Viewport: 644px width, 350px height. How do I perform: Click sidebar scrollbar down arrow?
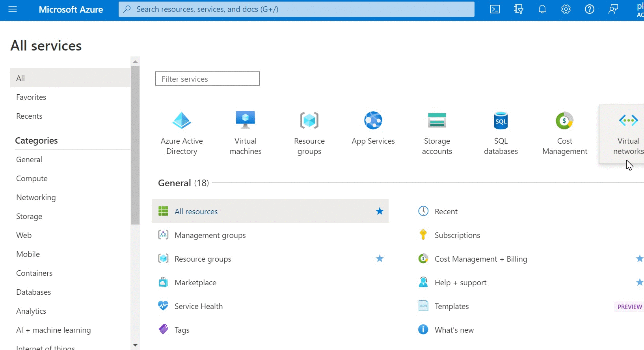click(x=135, y=345)
